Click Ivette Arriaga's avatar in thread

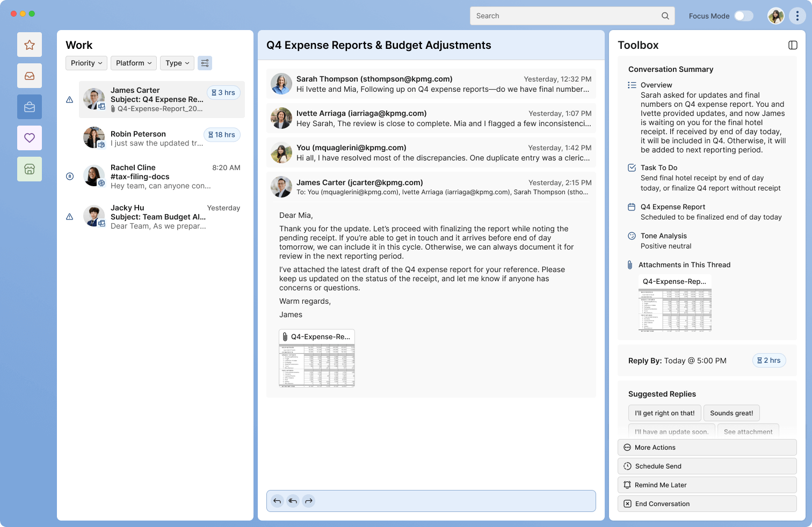click(281, 119)
